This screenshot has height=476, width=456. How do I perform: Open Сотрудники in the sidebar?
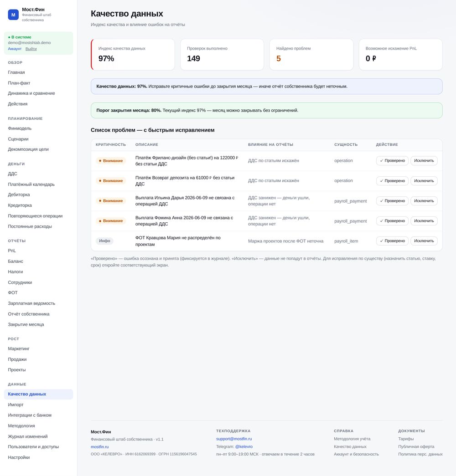20,282
